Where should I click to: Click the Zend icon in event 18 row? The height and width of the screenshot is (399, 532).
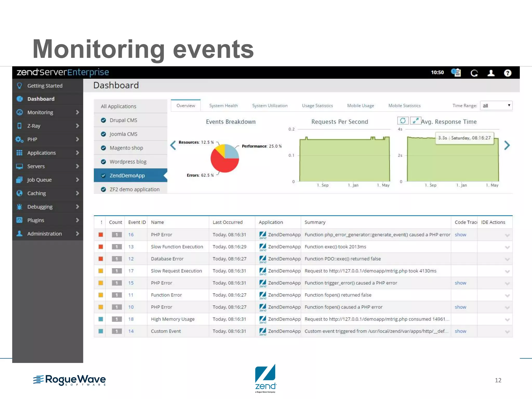tap(263, 319)
